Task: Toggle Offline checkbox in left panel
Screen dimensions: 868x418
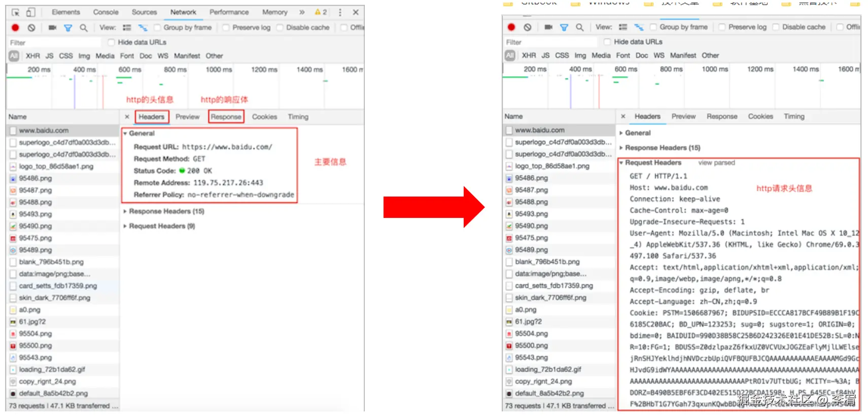Action: coord(344,27)
